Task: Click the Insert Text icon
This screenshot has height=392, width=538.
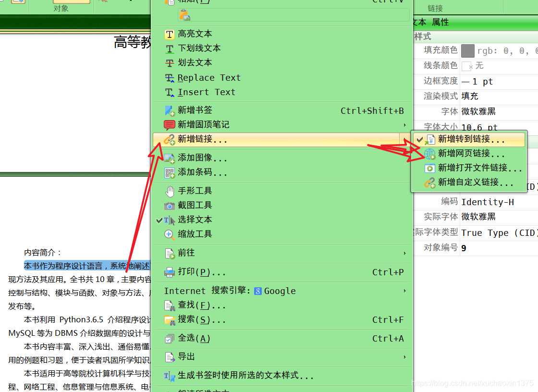Action: pos(170,92)
